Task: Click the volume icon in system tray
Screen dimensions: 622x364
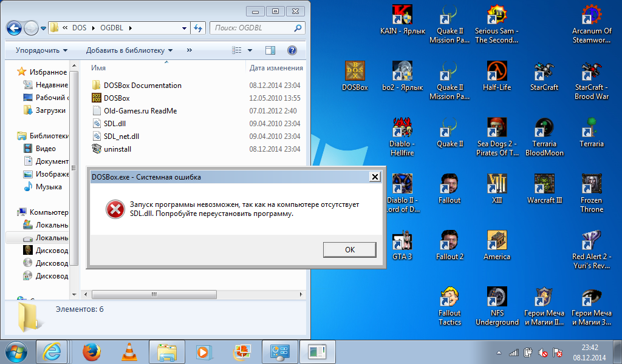Action: [x=542, y=352]
